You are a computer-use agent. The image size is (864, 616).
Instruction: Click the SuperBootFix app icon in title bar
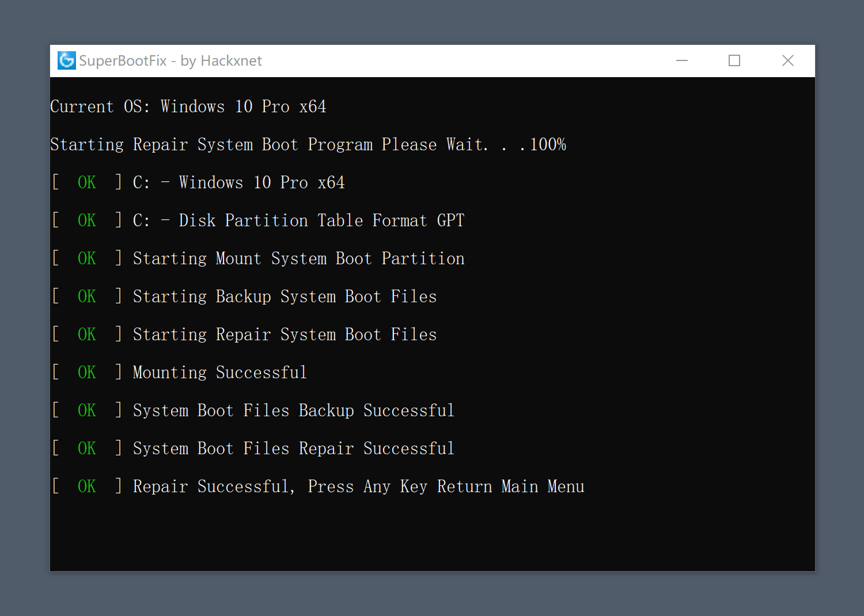pyautogui.click(x=66, y=60)
